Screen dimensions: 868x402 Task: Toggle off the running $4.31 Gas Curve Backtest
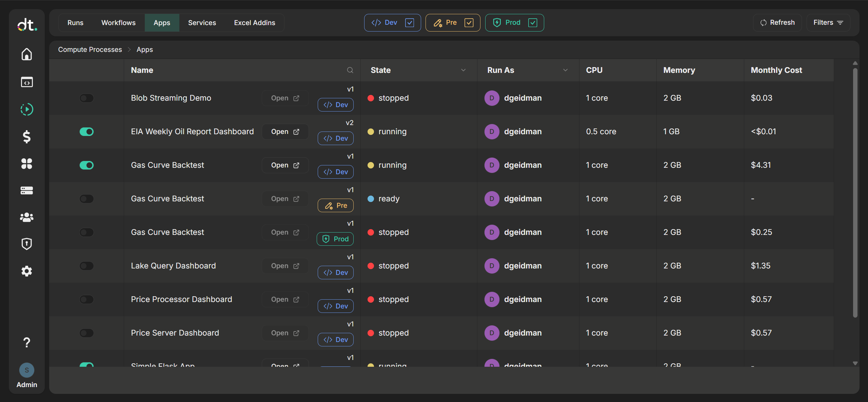(86, 165)
